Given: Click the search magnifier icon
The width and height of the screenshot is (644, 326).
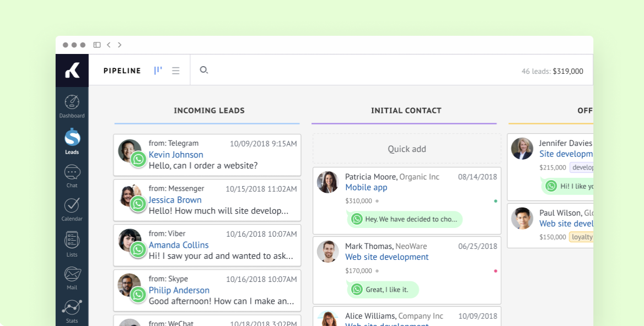Looking at the screenshot, I should point(203,70).
